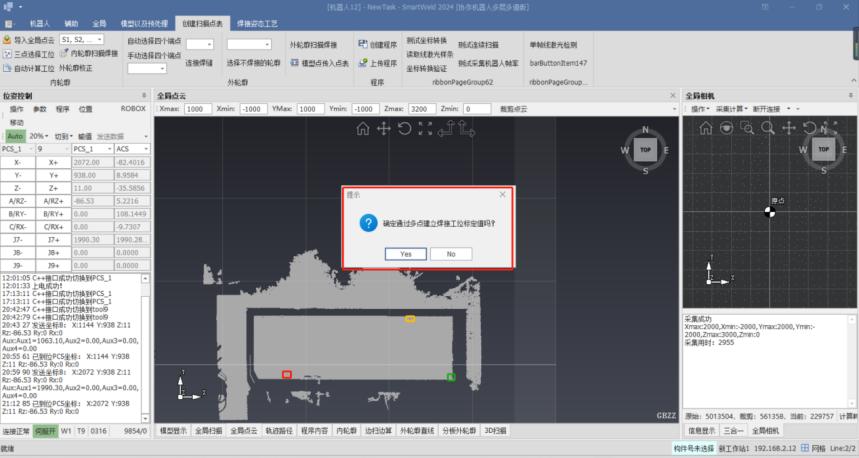Click No in the confirmation dialog

click(x=451, y=254)
